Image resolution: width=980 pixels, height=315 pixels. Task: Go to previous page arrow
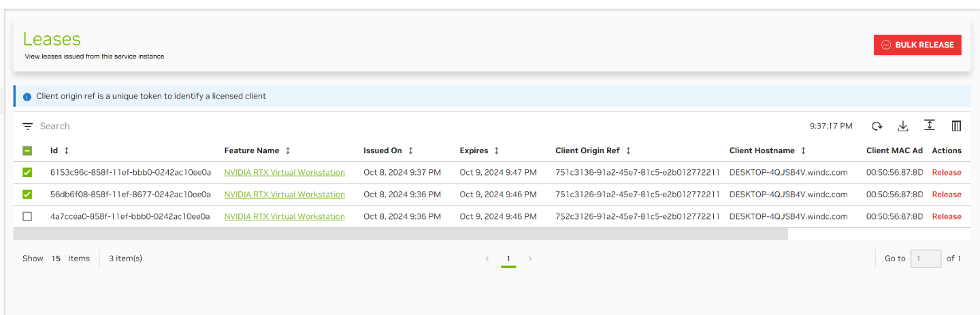[x=487, y=259]
